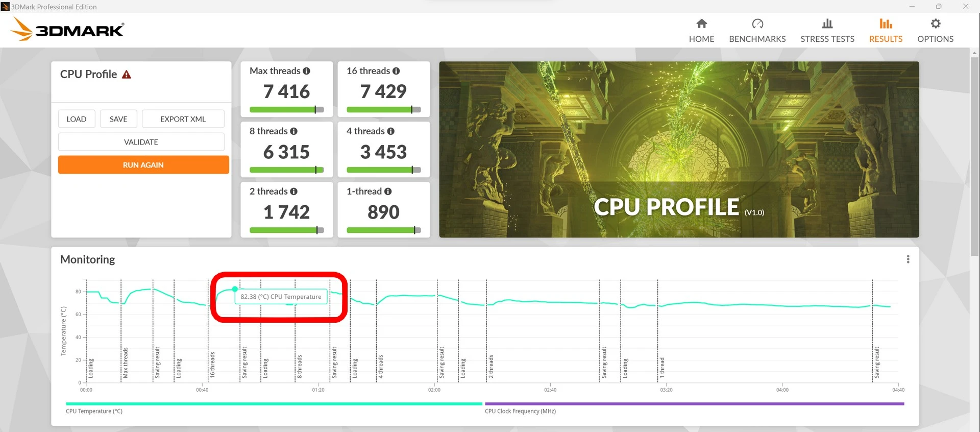Viewport: 980px width, 432px height.
Task: Click the 2 threads score bar
Action: pyautogui.click(x=286, y=230)
